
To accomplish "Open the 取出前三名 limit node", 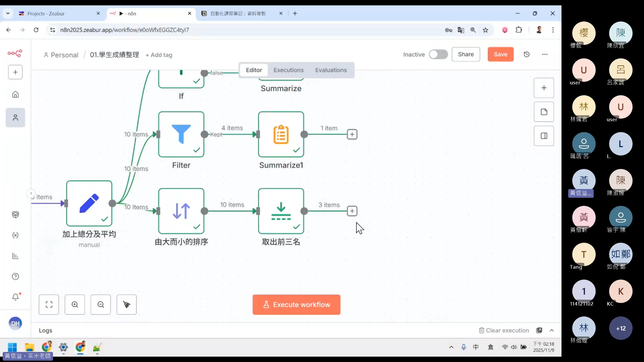I will (281, 211).
